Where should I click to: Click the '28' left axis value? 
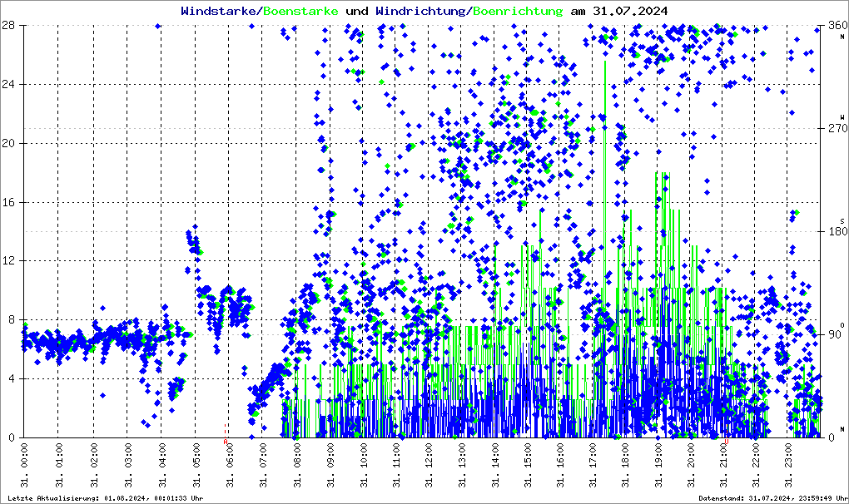click(12, 26)
